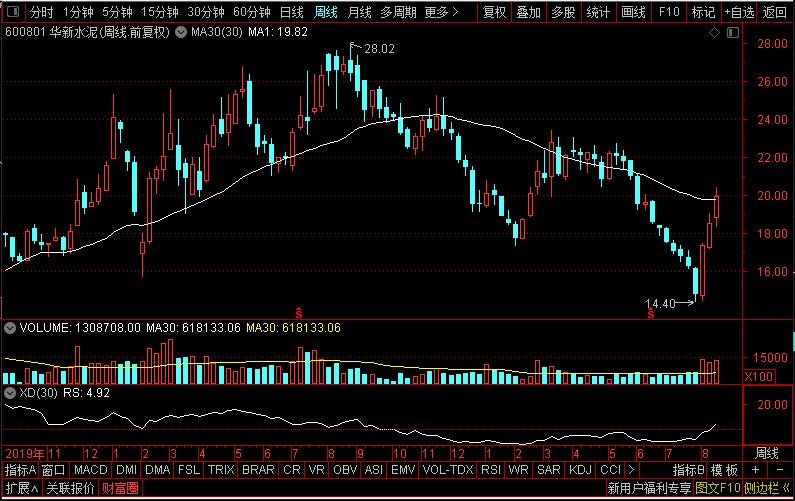The height and width of the screenshot is (501, 795).
Task: Select 指标A indicator group
Action: 20,470
